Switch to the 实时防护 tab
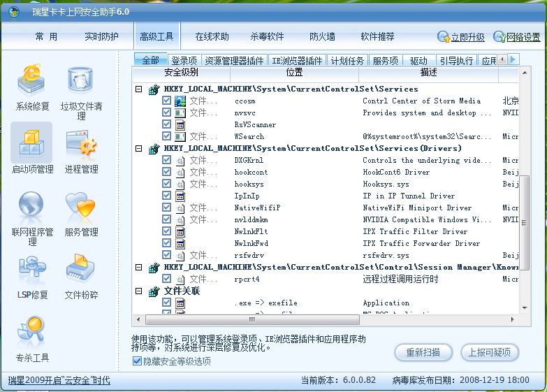Image resolution: width=547 pixels, height=392 pixels. tap(101, 36)
